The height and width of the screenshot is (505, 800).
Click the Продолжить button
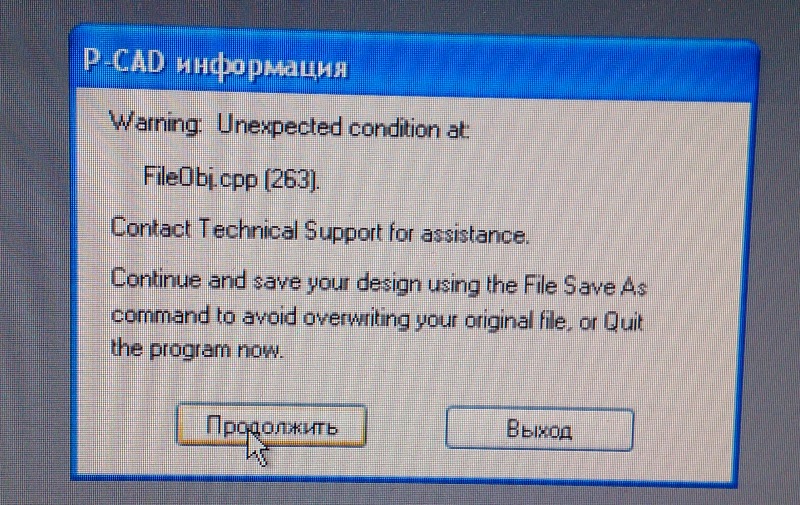click(x=271, y=425)
